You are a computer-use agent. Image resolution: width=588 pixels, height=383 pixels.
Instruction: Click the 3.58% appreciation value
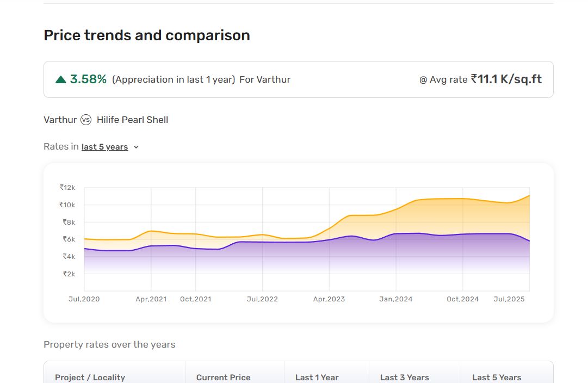pyautogui.click(x=88, y=79)
